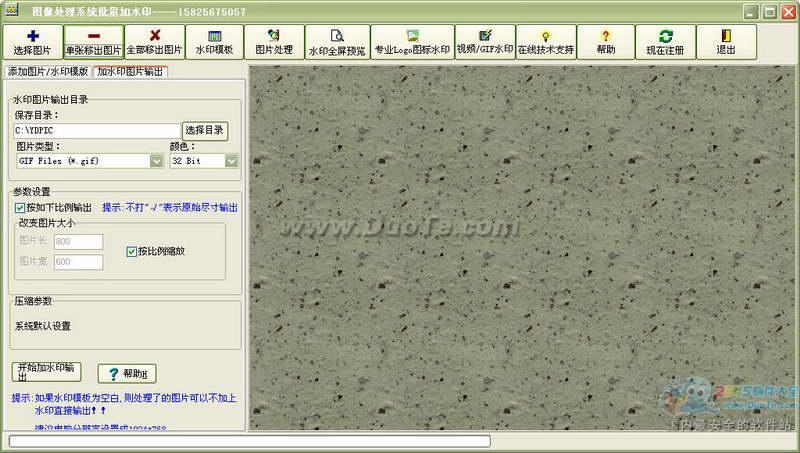Click 全部移出图片 red X button
The height and width of the screenshot is (453, 800).
(154, 41)
